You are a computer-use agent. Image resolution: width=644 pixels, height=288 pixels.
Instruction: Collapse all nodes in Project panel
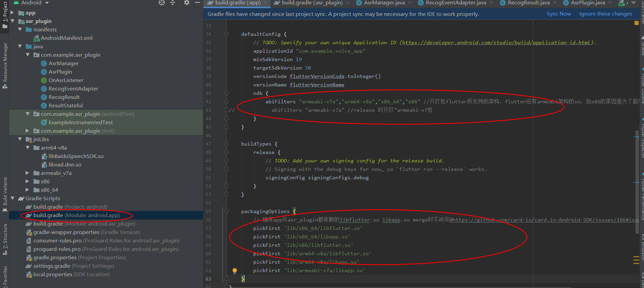tap(173, 3)
